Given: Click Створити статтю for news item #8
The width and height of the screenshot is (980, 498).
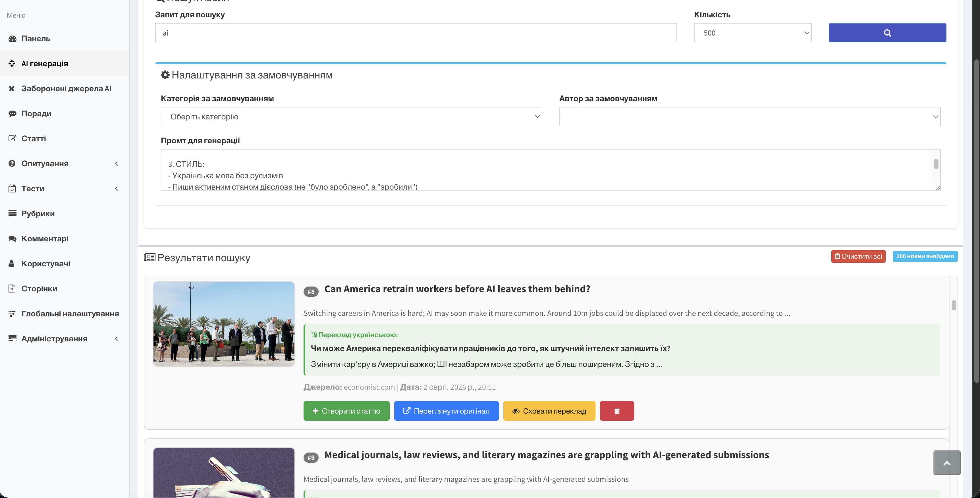Looking at the screenshot, I should pyautogui.click(x=346, y=411).
